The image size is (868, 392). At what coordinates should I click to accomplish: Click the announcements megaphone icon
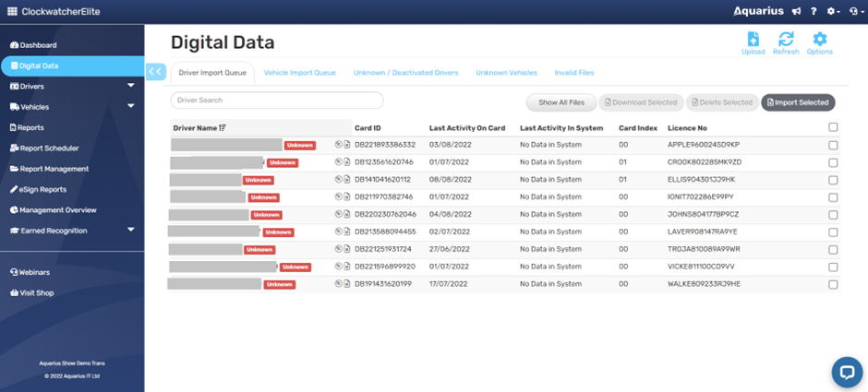[796, 11]
